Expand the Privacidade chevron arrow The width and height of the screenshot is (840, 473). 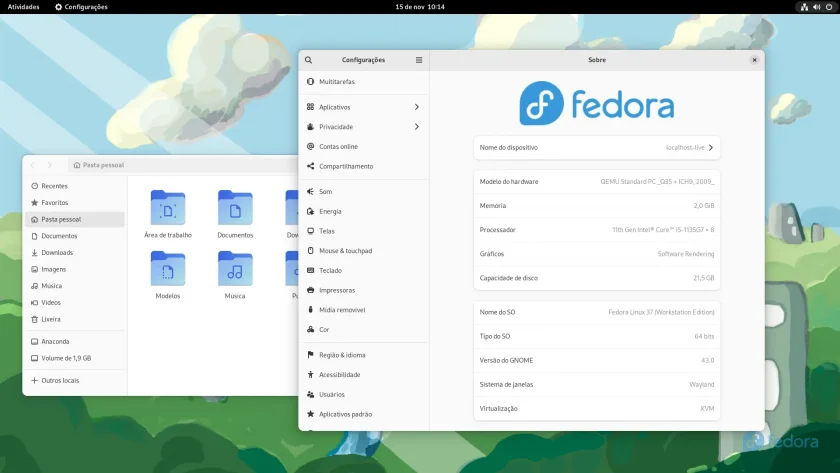pyautogui.click(x=417, y=127)
